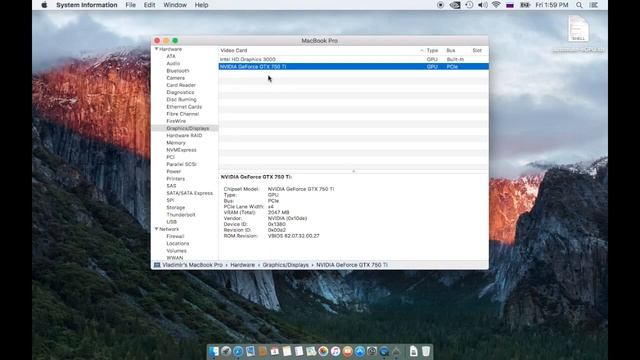Open the NVIDIA menu bar icon

click(455, 5)
